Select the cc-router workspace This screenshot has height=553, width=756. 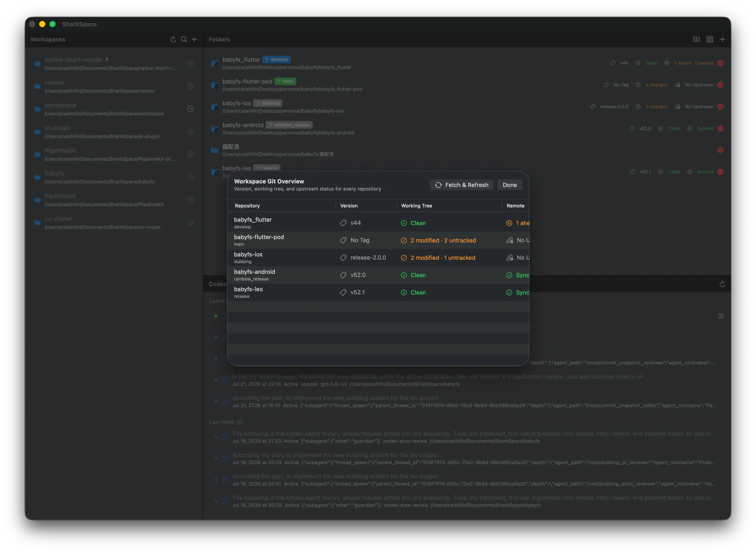click(x=114, y=223)
